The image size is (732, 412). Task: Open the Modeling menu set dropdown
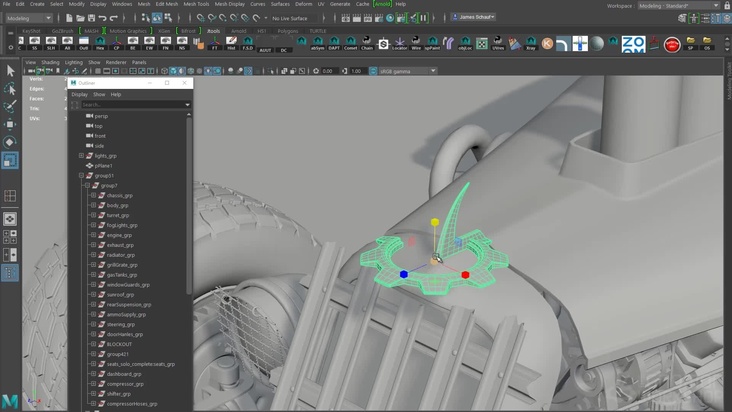click(x=28, y=18)
